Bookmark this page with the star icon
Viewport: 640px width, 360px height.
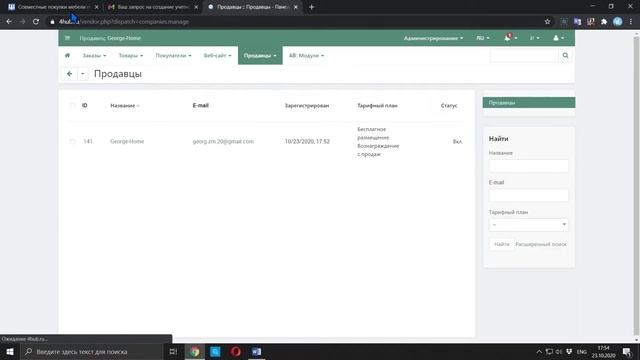coord(547,22)
